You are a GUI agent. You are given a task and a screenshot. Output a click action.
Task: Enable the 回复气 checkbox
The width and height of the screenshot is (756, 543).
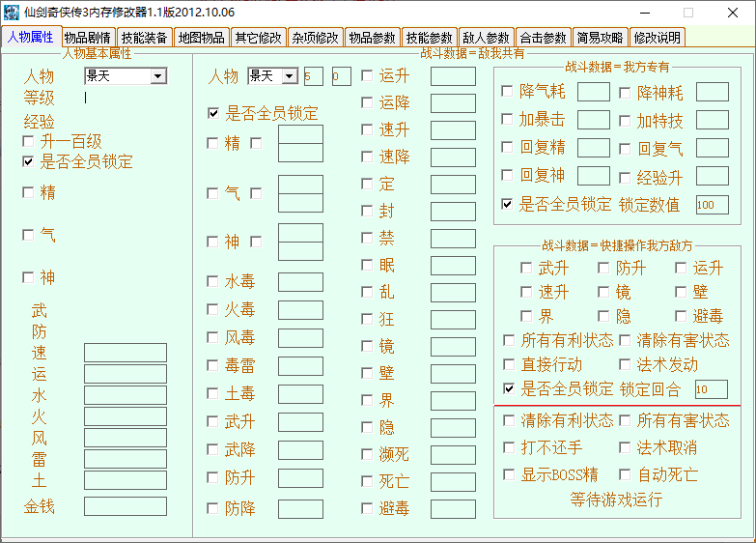pos(625,149)
